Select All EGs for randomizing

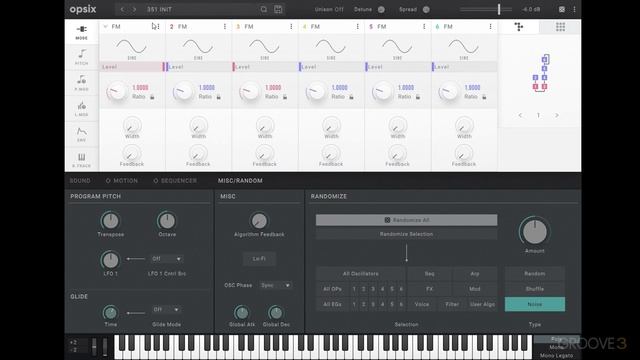click(x=332, y=304)
